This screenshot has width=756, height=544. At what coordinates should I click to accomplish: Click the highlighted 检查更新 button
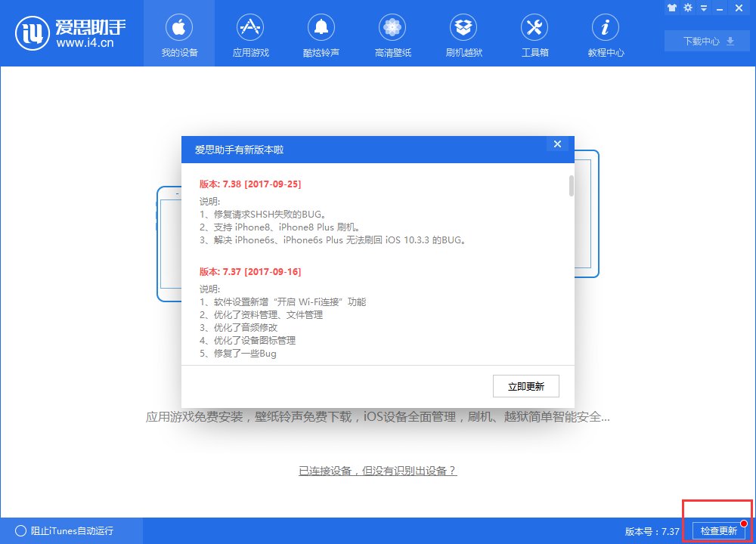[x=717, y=531]
